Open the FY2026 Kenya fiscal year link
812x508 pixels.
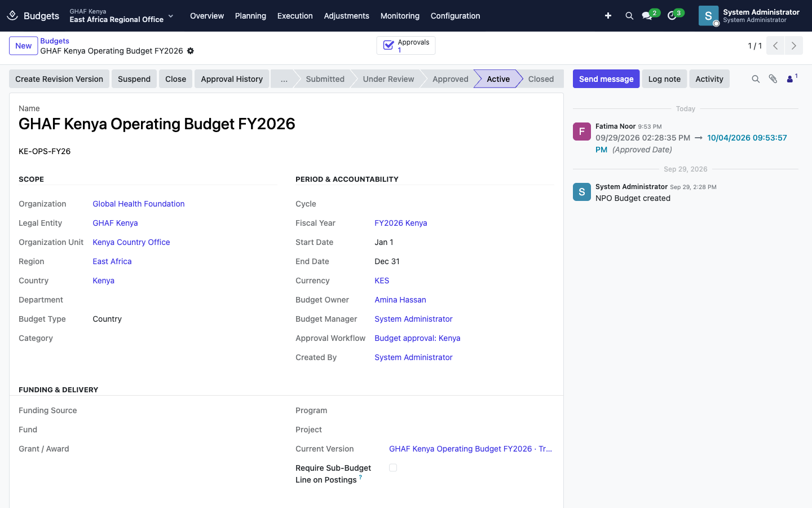point(401,223)
